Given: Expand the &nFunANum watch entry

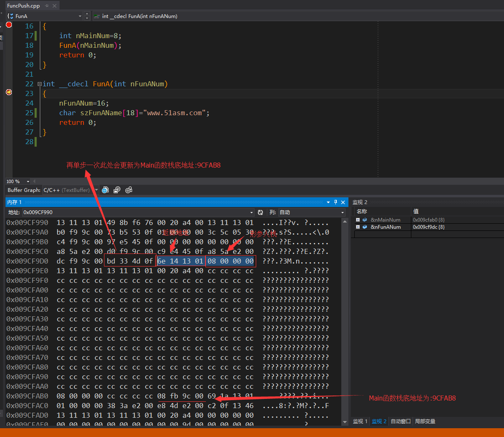Looking at the screenshot, I should tap(358, 227).
